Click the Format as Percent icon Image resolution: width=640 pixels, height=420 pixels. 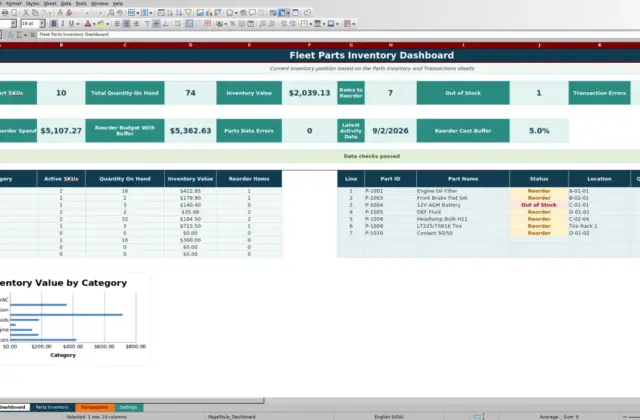pos(232,24)
